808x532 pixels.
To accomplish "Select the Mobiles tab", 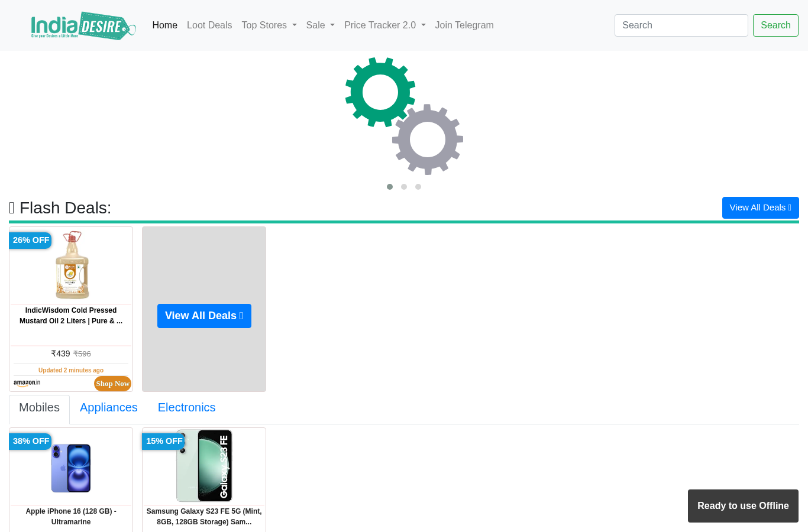I will click(40, 408).
